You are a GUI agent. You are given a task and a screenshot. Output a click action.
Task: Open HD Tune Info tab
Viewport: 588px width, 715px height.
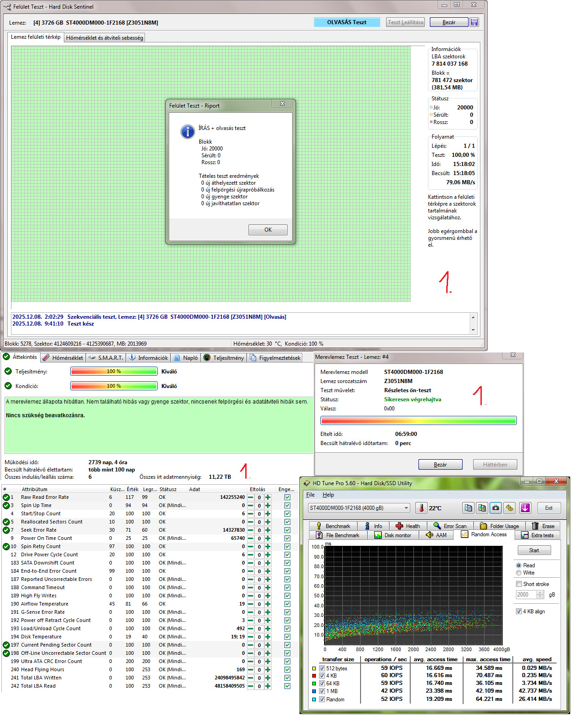(373, 526)
